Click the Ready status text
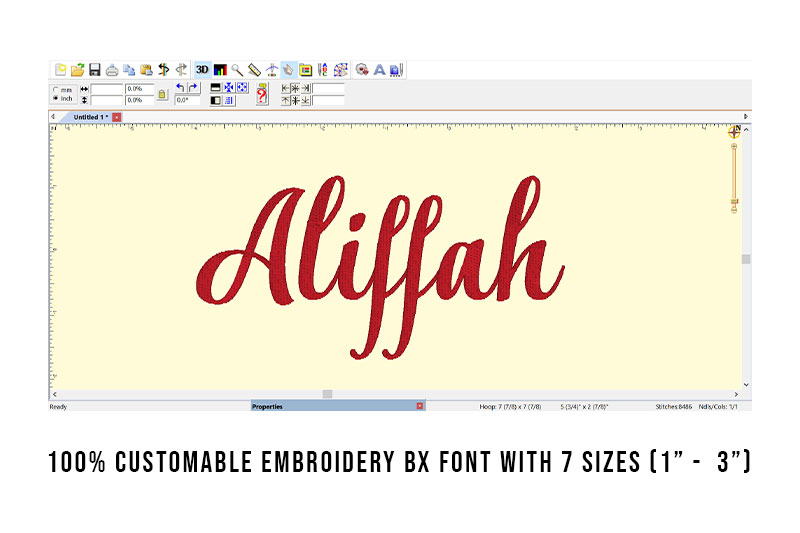Screen dimensions: 800x533 58,407
